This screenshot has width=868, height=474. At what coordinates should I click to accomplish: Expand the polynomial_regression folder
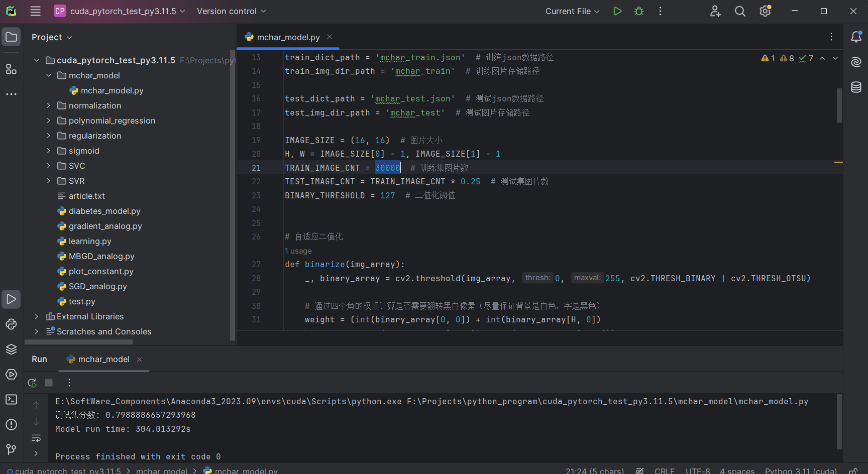[x=49, y=121]
